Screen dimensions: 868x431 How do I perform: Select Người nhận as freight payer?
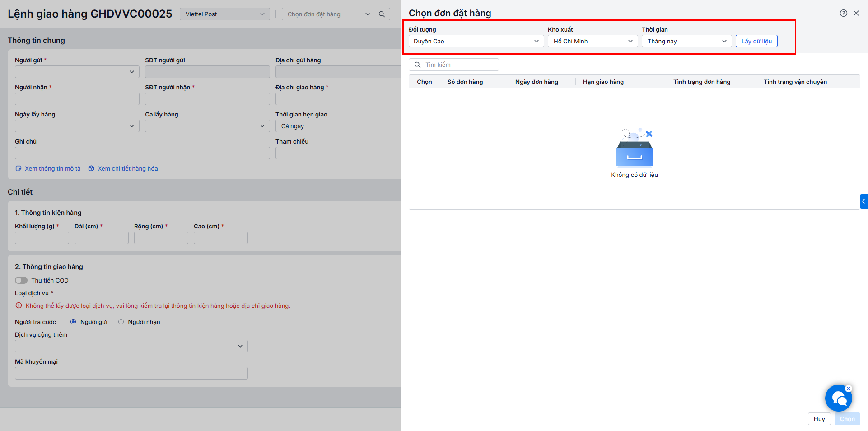[x=121, y=322]
